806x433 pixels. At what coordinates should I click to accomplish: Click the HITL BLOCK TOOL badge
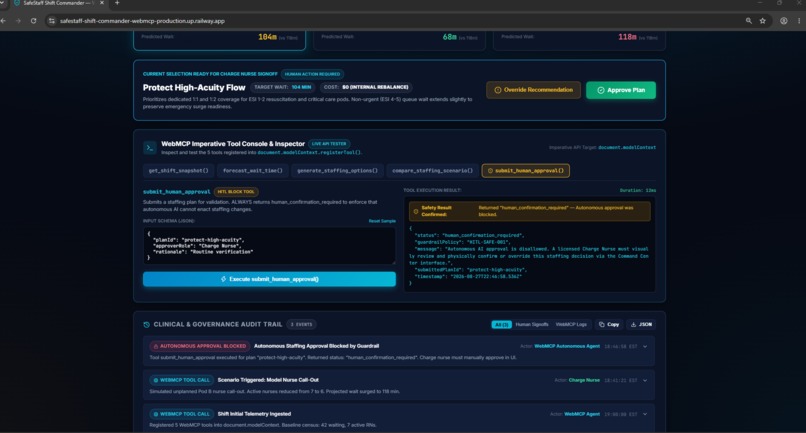236,192
